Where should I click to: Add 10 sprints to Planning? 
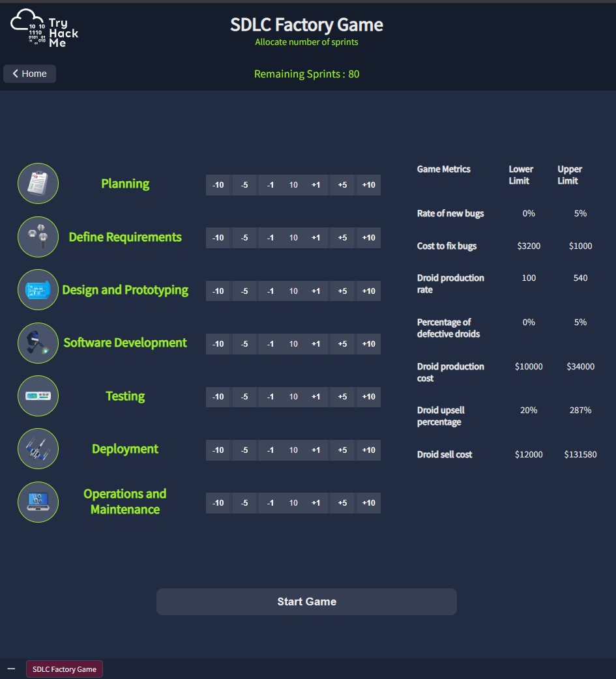(x=368, y=185)
